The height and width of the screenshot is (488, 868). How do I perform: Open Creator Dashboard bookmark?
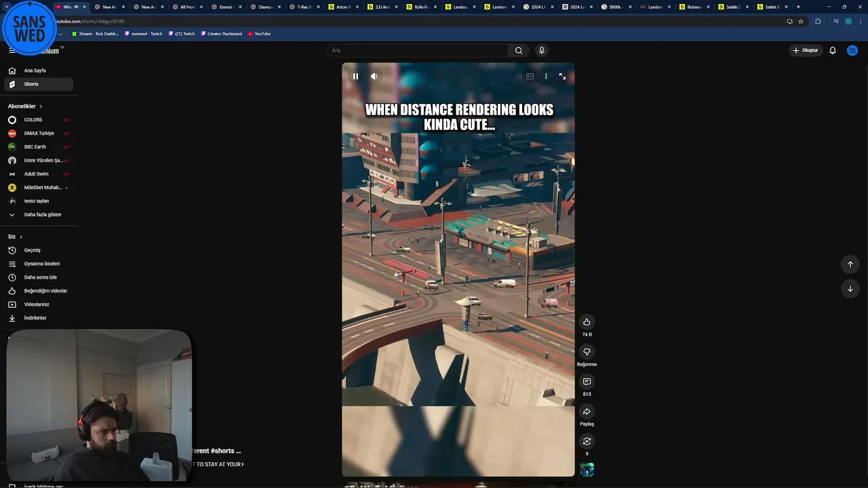pos(221,34)
